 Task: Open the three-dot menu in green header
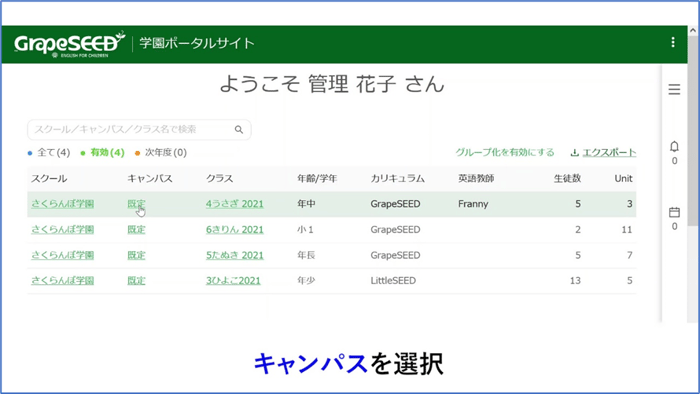pyautogui.click(x=673, y=42)
